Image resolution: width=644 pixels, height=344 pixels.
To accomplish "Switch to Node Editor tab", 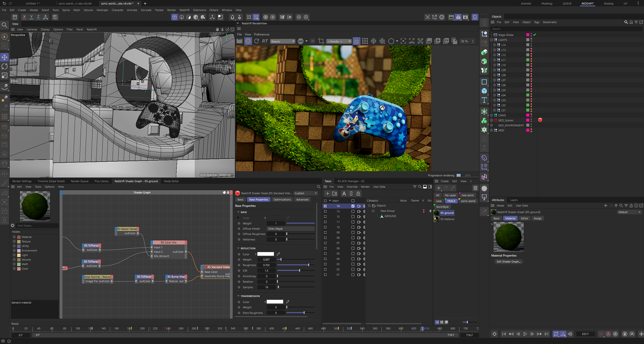I will click(171, 181).
